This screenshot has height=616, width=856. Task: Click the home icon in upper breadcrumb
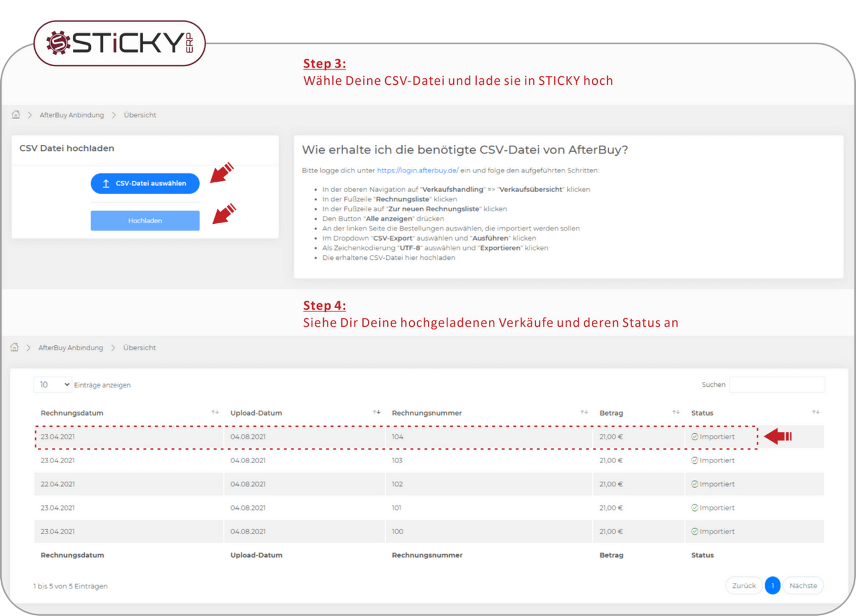click(16, 114)
